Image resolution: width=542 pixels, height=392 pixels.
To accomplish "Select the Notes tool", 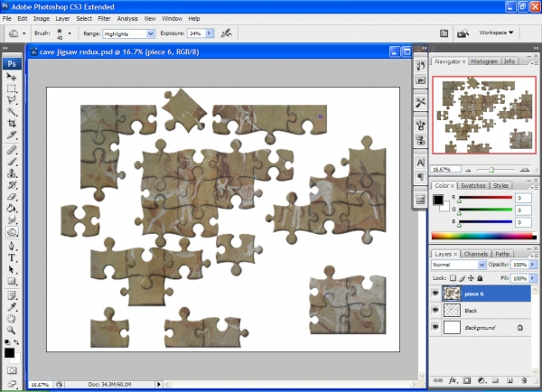I will click(12, 295).
